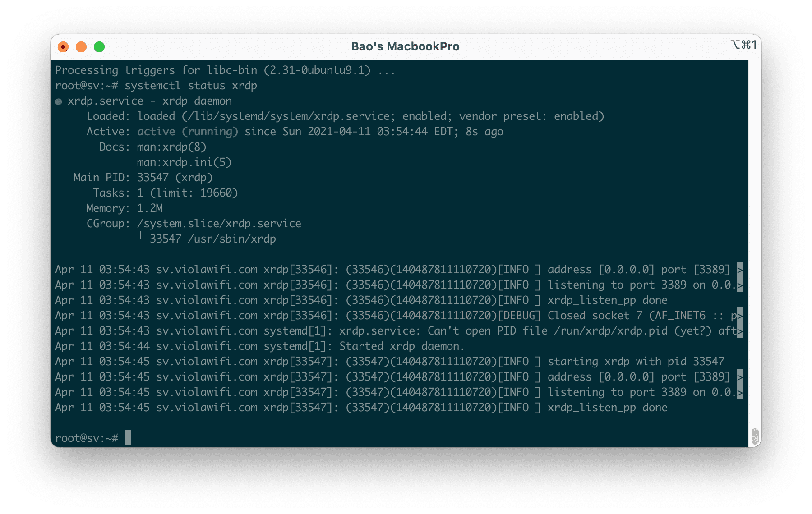The image size is (812, 514).
Task: Click the 'systemctl status xrdp' command text
Action: [191, 86]
